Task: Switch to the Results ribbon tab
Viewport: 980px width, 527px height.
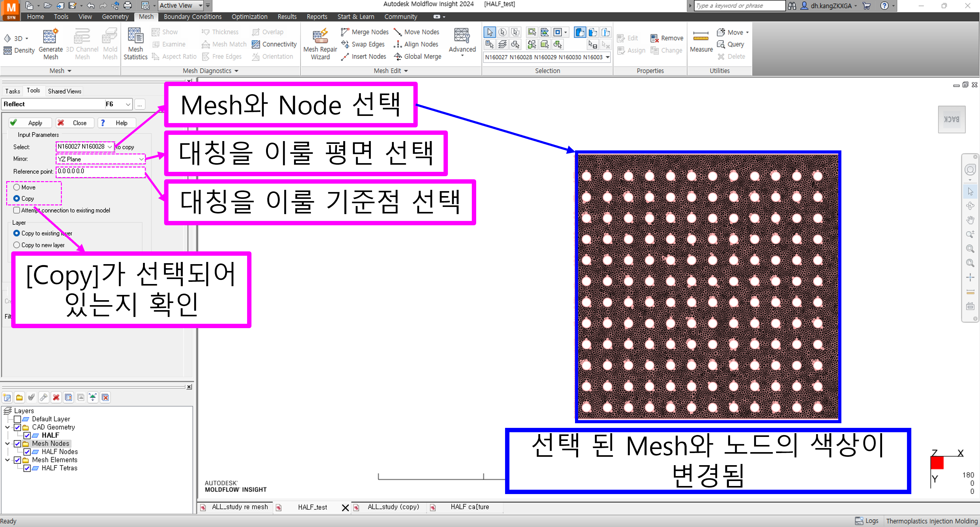Action: point(287,17)
